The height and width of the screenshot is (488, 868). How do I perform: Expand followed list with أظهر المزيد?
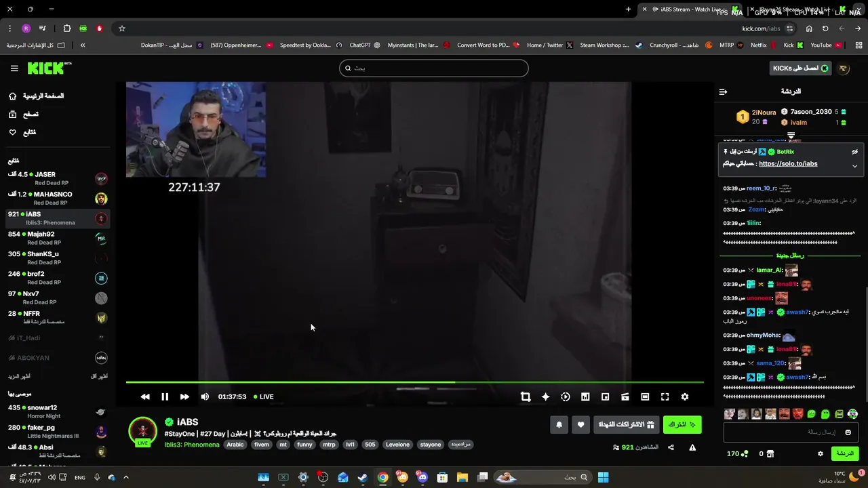19,376
